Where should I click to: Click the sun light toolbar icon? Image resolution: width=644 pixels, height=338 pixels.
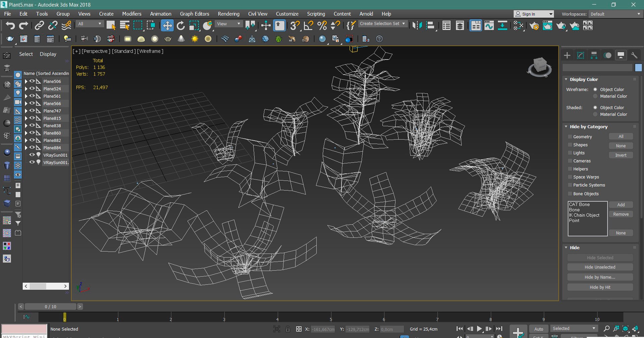pos(195,39)
